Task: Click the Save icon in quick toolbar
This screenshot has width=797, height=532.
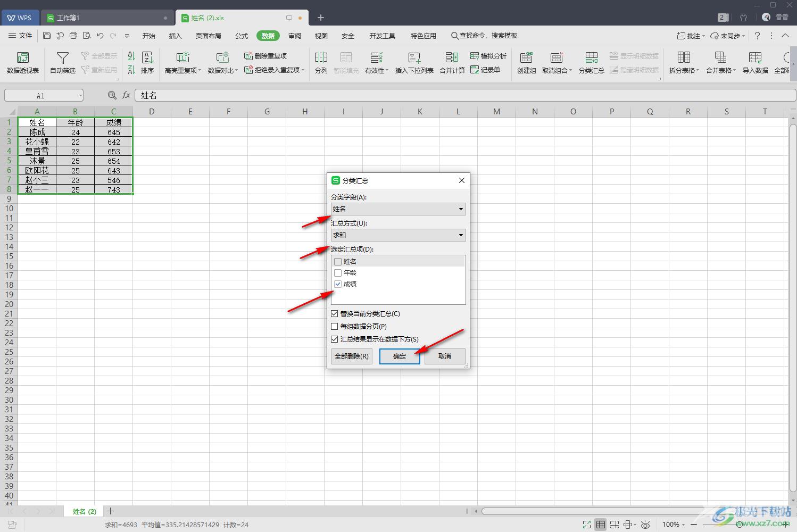Action: point(47,36)
